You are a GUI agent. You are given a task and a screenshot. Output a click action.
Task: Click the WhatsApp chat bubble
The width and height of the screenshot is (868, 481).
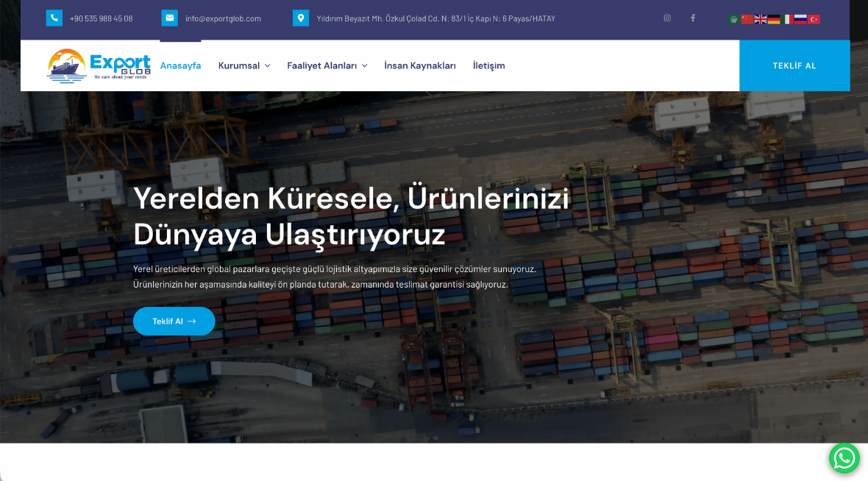click(844, 458)
